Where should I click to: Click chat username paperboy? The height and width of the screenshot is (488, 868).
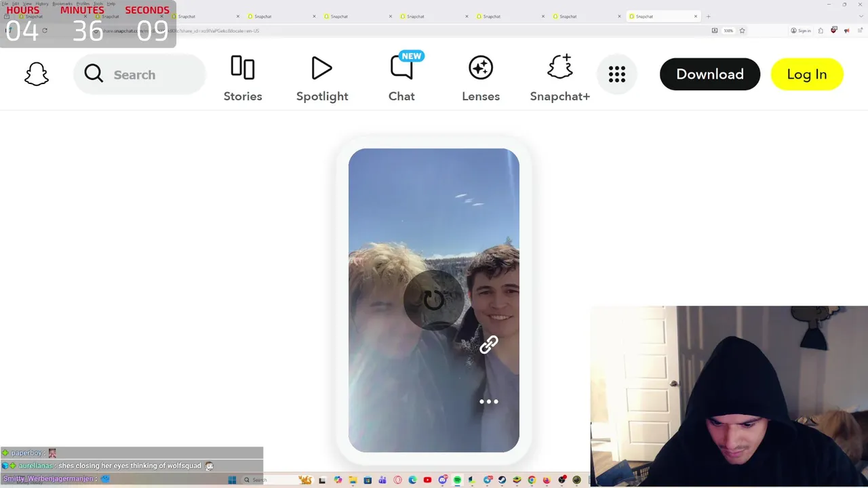pyautogui.click(x=26, y=453)
